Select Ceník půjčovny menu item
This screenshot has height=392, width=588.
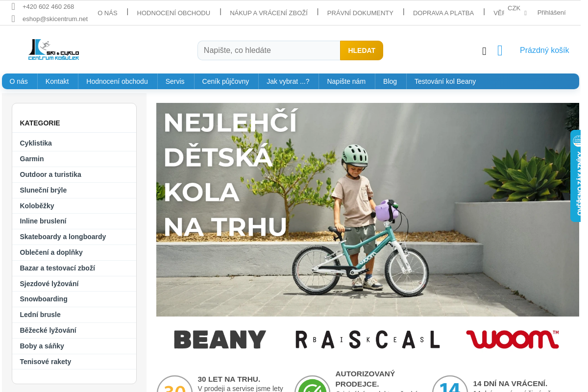click(226, 81)
